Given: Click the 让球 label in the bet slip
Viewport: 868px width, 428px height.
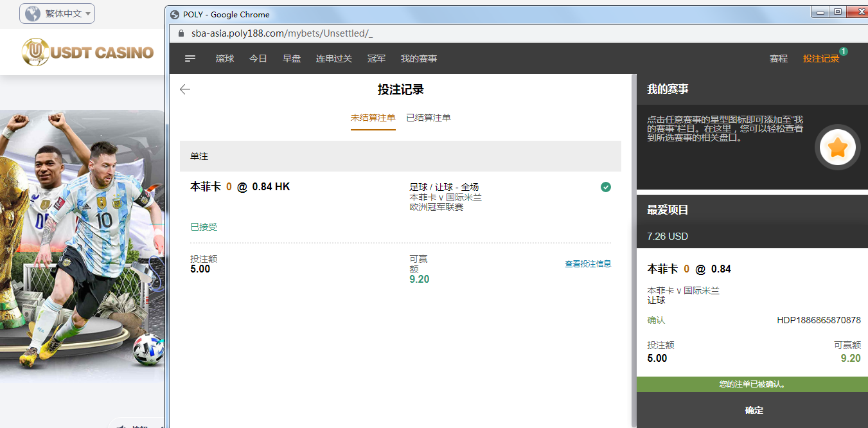Looking at the screenshot, I should pyautogui.click(x=656, y=300).
